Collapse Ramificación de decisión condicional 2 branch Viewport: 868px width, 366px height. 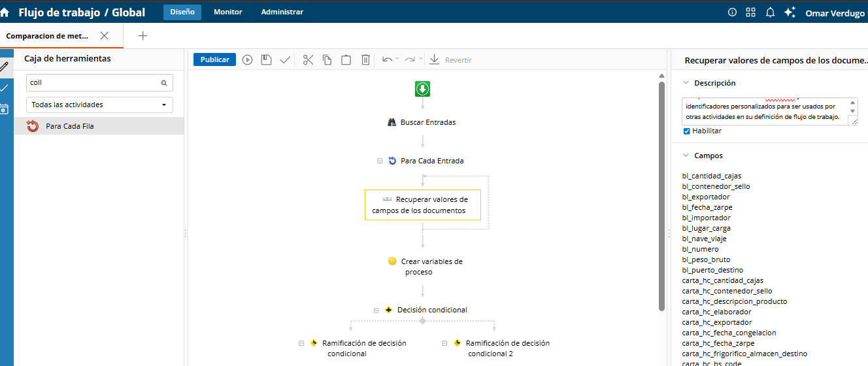pyautogui.click(x=444, y=343)
